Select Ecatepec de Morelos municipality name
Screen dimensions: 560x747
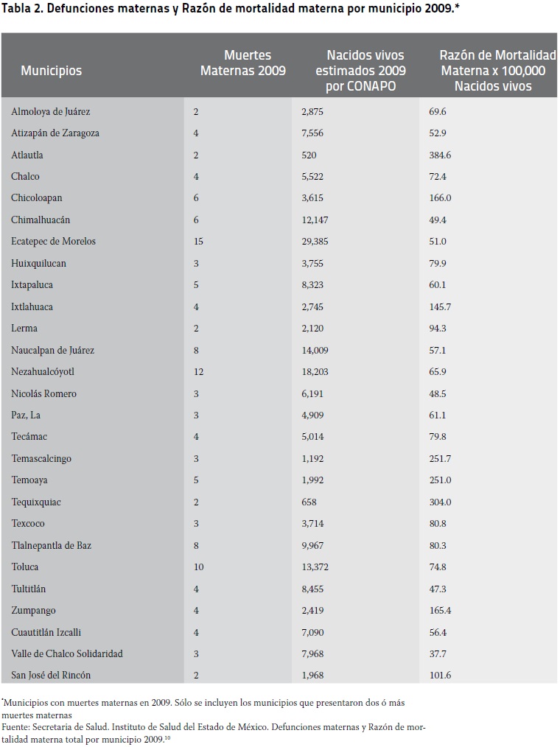[x=54, y=241]
